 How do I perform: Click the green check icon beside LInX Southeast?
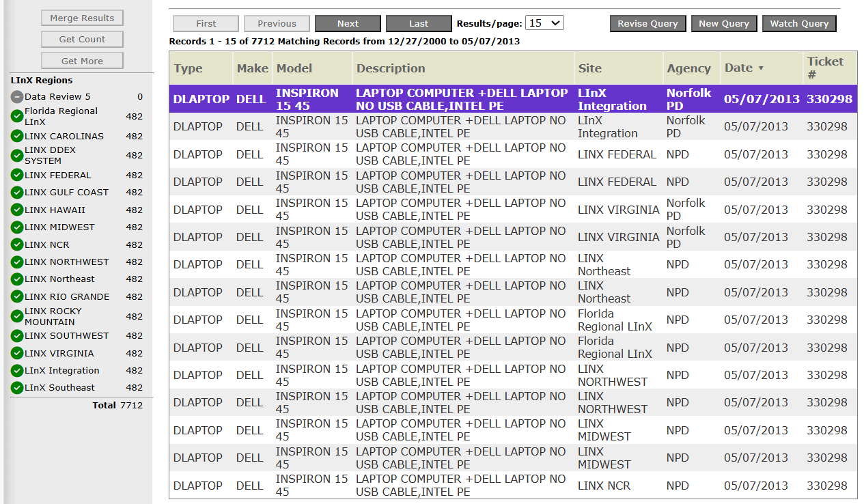(x=17, y=388)
